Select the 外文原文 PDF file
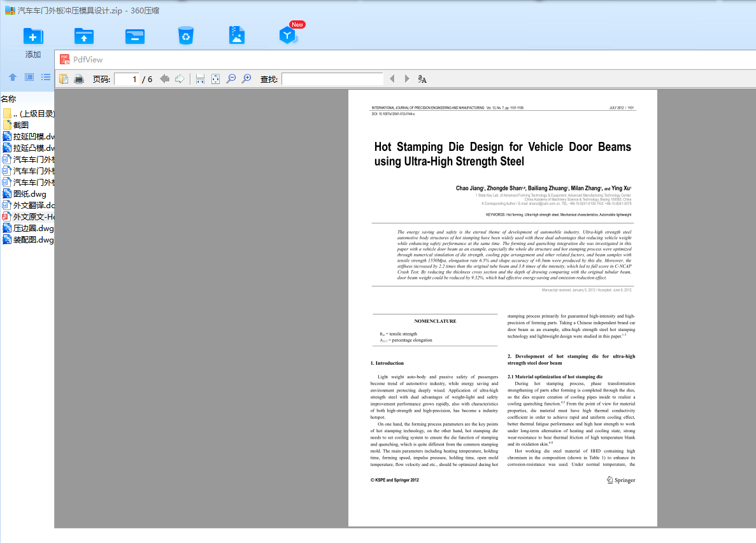The width and height of the screenshot is (756, 543). 28,217
